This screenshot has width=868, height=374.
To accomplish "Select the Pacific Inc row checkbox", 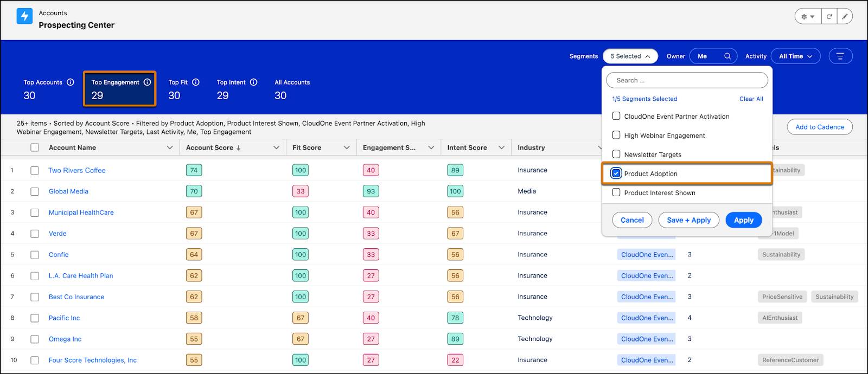I will coord(35,318).
